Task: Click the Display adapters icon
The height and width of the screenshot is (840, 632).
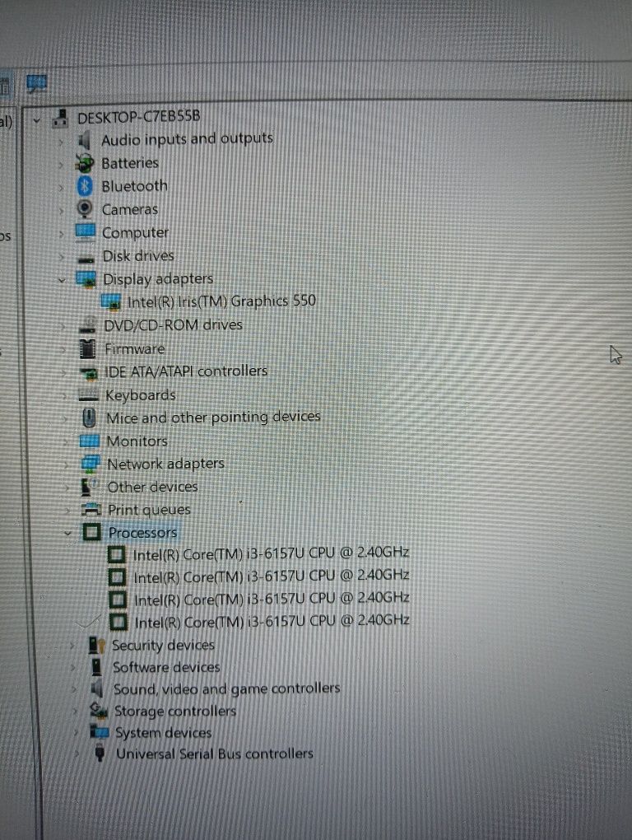Action: [x=86, y=278]
